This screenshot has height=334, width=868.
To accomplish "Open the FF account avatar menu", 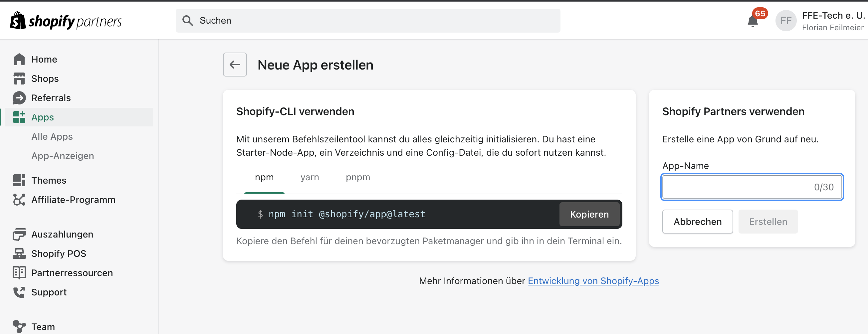I will pos(786,21).
